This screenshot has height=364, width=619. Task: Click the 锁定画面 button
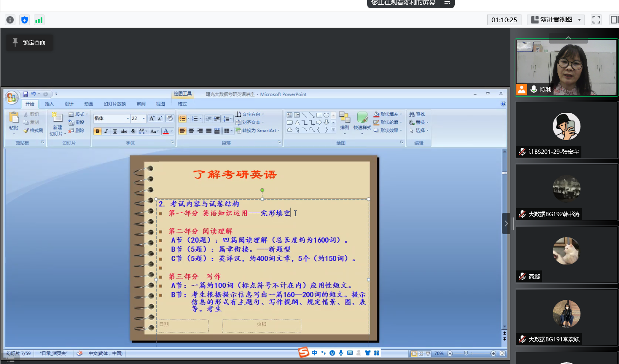(29, 42)
